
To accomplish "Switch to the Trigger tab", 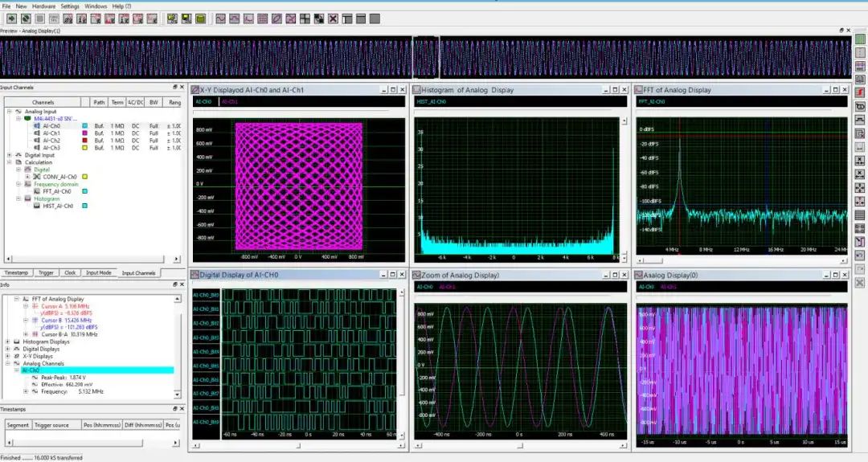I will coord(46,273).
